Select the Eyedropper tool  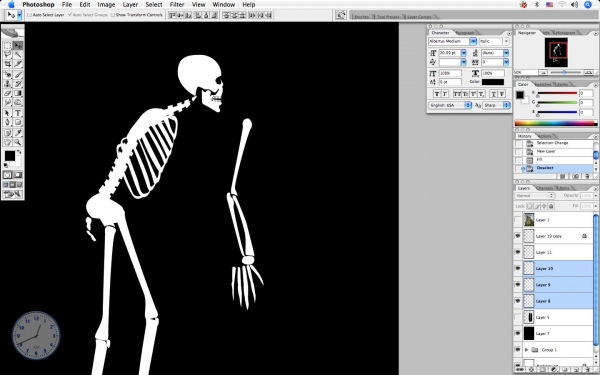click(18, 133)
